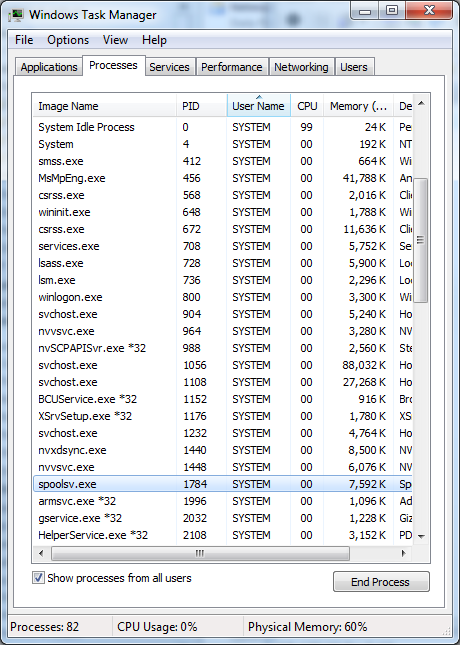The image size is (460, 645).
Task: Click the 88,032 K memory value
Action: 364,365
